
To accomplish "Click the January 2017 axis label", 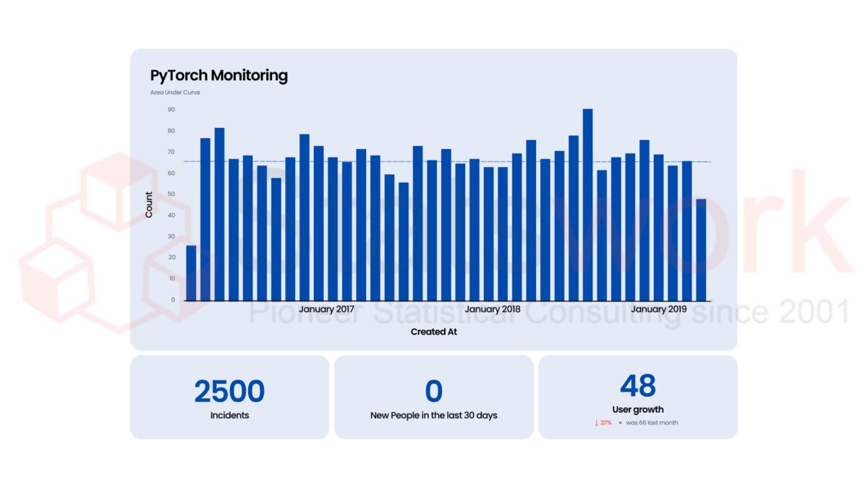I will coord(327,309).
